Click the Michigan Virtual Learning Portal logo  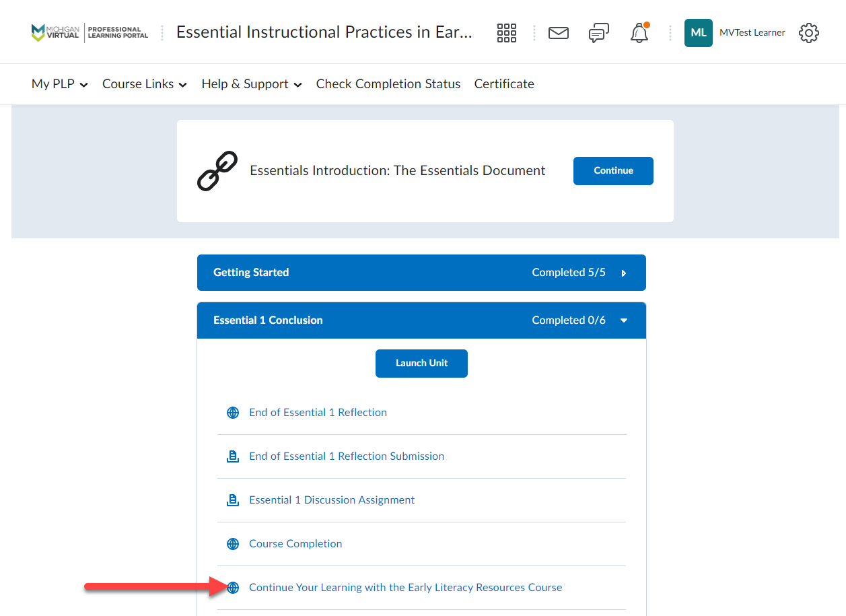(x=89, y=32)
